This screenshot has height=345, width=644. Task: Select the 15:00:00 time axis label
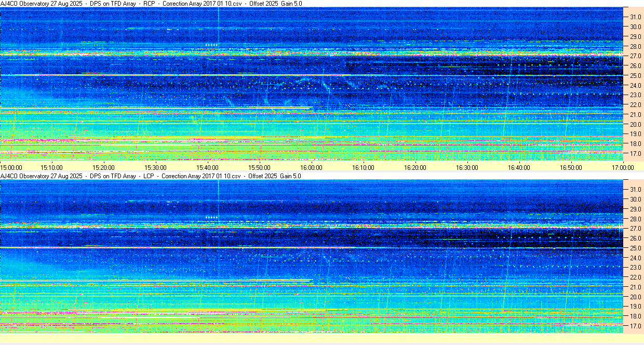tap(11, 167)
